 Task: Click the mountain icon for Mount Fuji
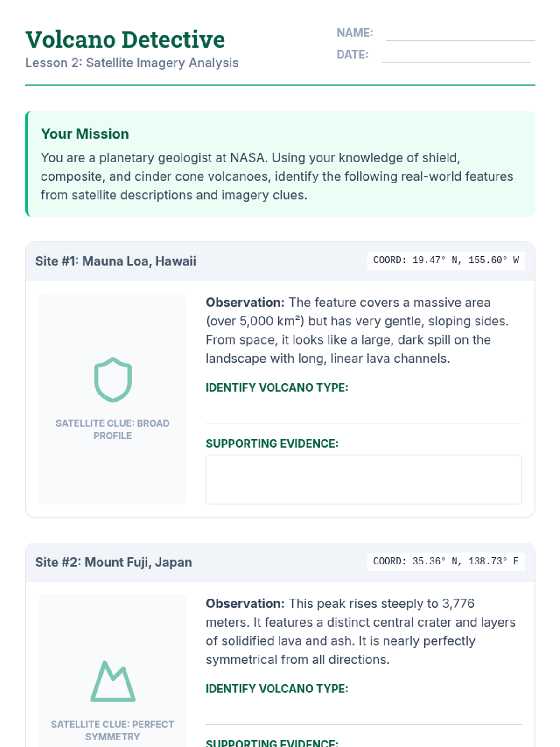click(x=112, y=681)
